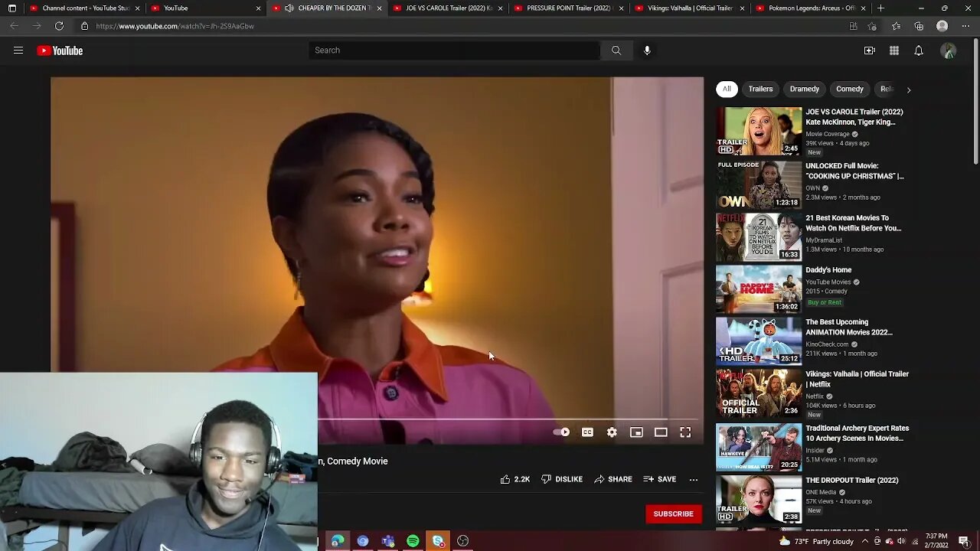The image size is (980, 551).
Task: Toggle the autoplay switch in the player
Action: pyautogui.click(x=561, y=432)
